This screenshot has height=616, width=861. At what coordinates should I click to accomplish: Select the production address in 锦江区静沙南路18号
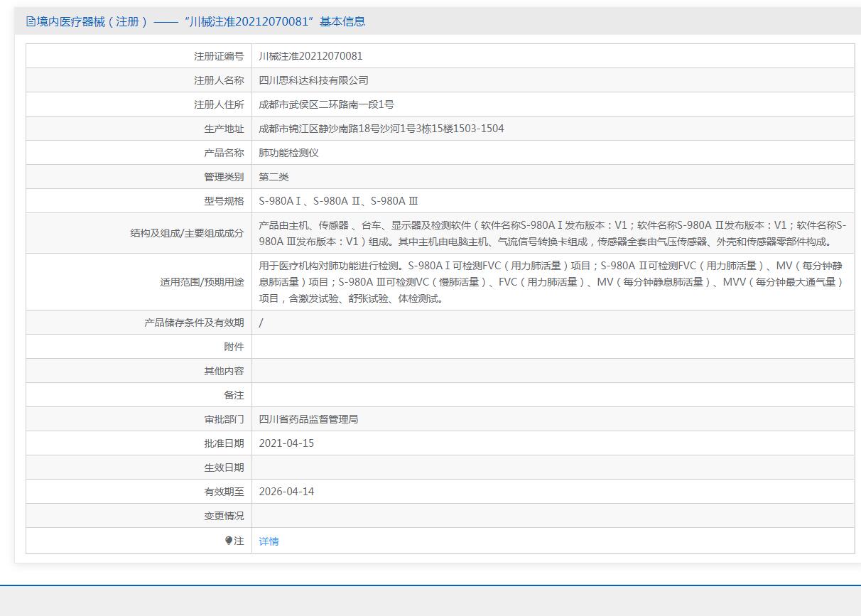pyautogui.click(x=381, y=129)
